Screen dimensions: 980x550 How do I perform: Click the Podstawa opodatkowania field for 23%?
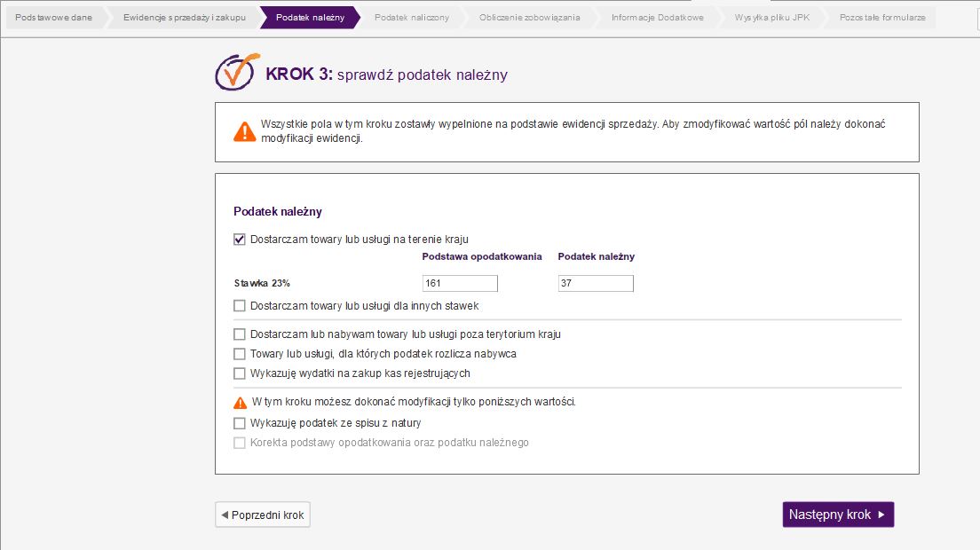[460, 284]
